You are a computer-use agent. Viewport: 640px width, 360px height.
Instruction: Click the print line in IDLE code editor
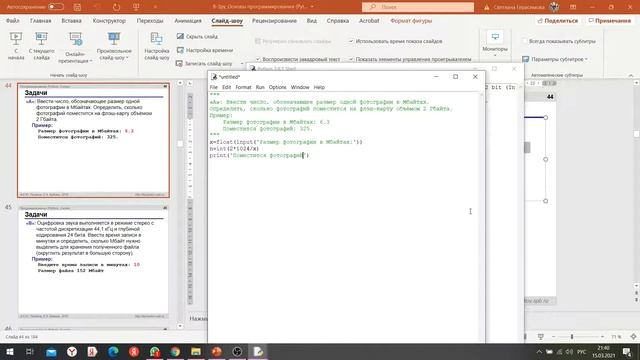(x=260, y=156)
